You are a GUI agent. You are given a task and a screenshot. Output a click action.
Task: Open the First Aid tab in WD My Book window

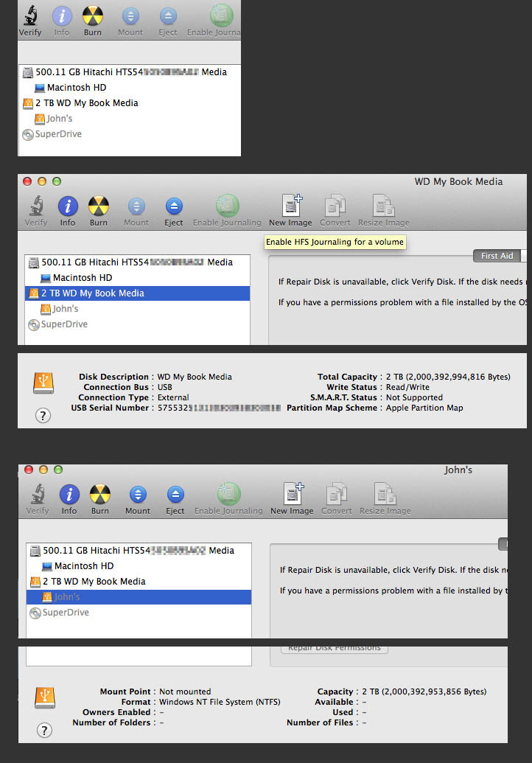[x=497, y=256]
